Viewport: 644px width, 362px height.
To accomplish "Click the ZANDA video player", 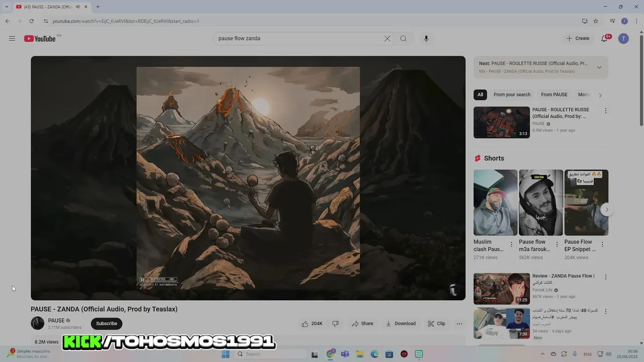I will (x=248, y=178).
